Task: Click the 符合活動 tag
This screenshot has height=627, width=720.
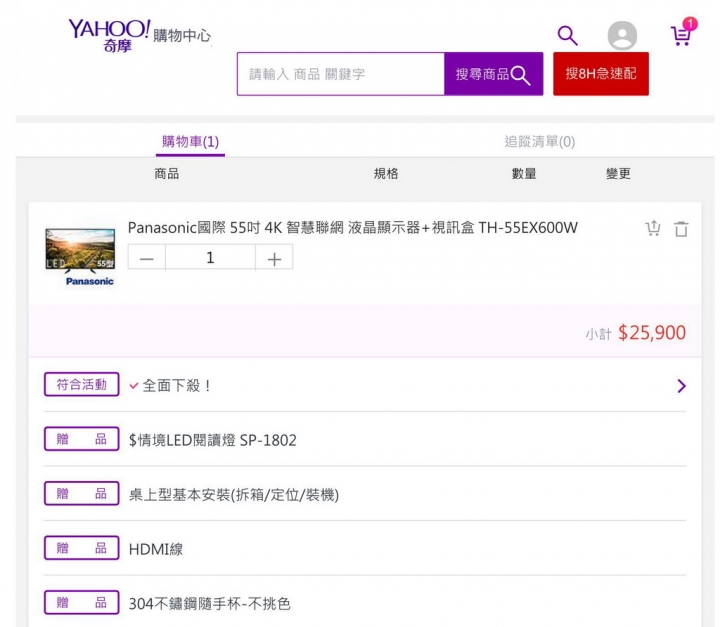Action: point(82,384)
